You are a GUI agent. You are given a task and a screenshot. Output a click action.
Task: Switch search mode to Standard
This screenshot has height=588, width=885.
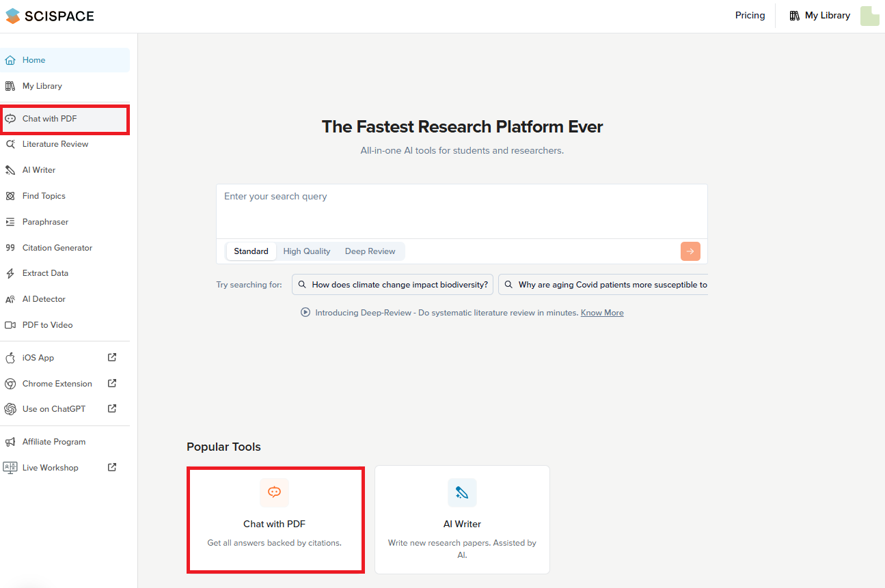251,251
